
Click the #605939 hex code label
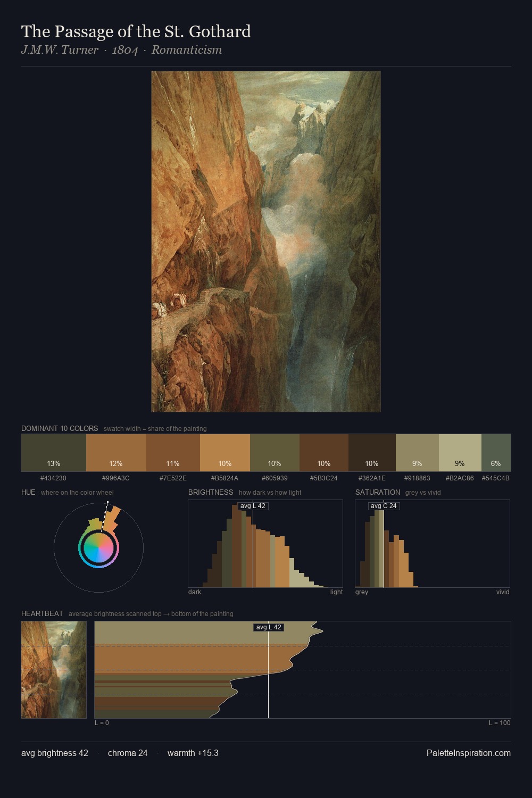click(x=275, y=478)
